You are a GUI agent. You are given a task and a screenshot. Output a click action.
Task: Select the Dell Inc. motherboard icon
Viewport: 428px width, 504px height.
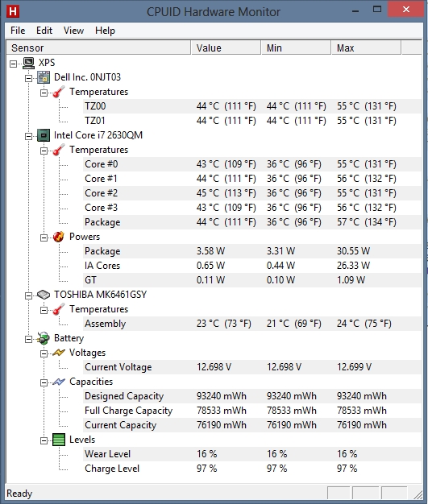click(44, 77)
